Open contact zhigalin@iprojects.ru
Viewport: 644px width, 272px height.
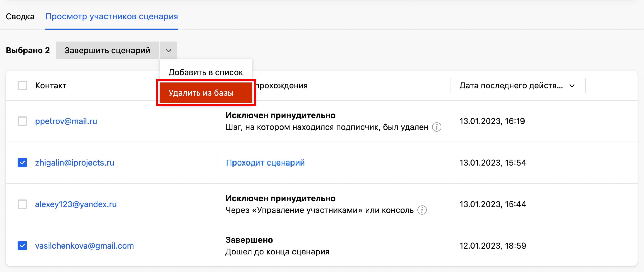(74, 163)
